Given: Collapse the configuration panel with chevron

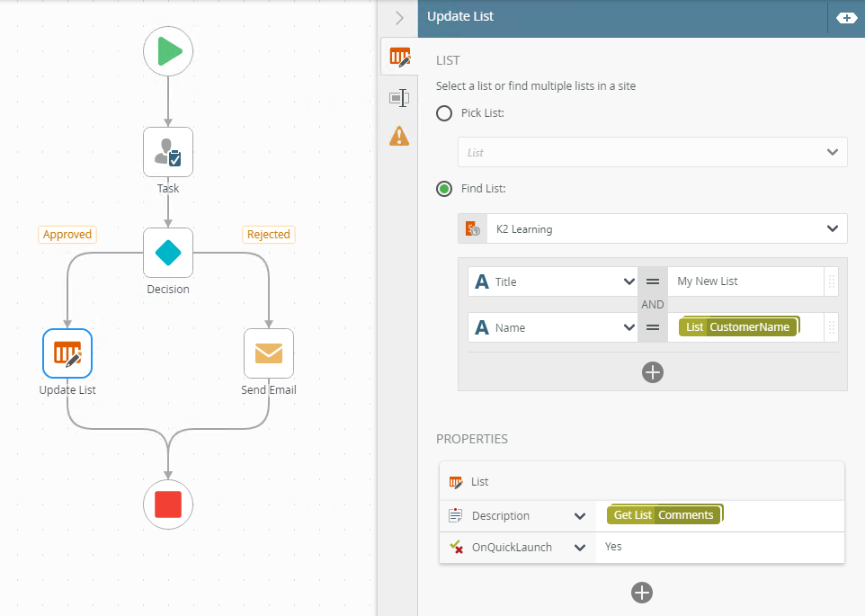Looking at the screenshot, I should (399, 18).
